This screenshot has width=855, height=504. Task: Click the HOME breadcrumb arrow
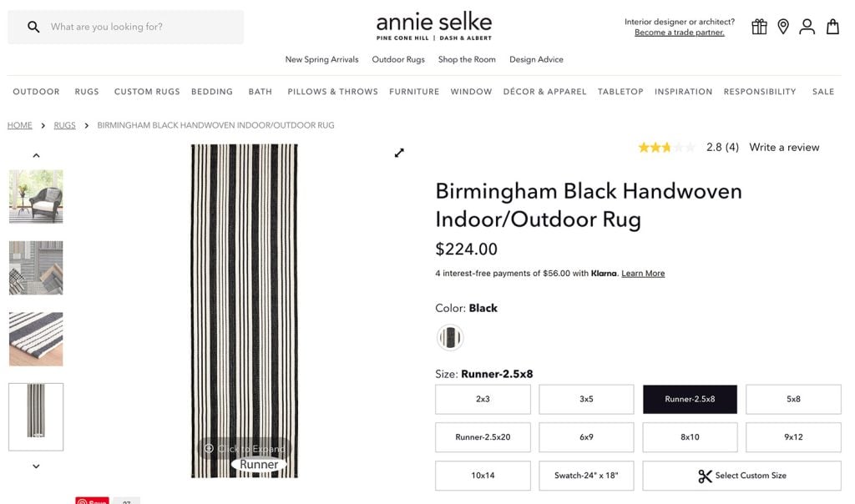click(43, 125)
